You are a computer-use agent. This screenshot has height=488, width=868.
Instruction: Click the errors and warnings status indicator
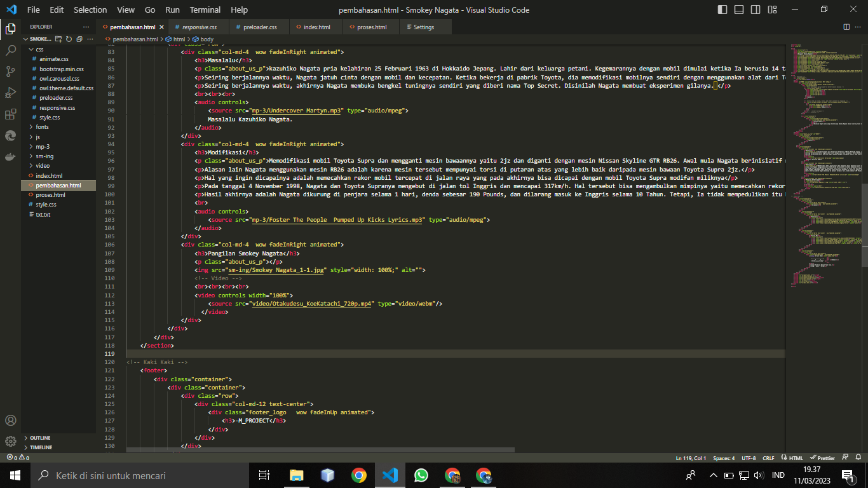[18, 457]
